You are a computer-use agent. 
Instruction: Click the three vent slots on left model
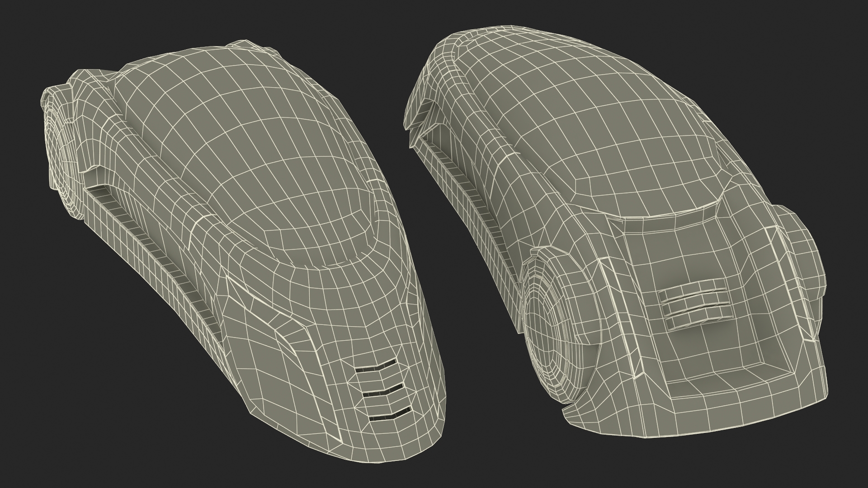tap(383, 389)
